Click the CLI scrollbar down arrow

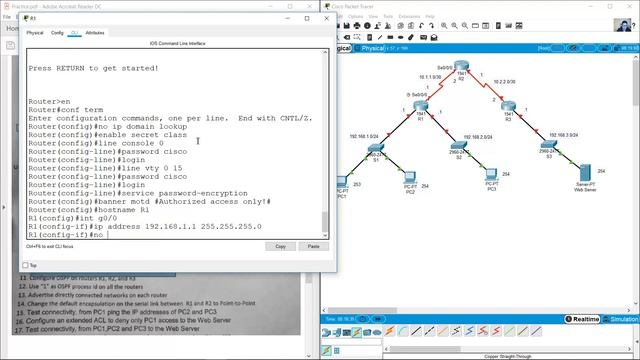pos(325,236)
